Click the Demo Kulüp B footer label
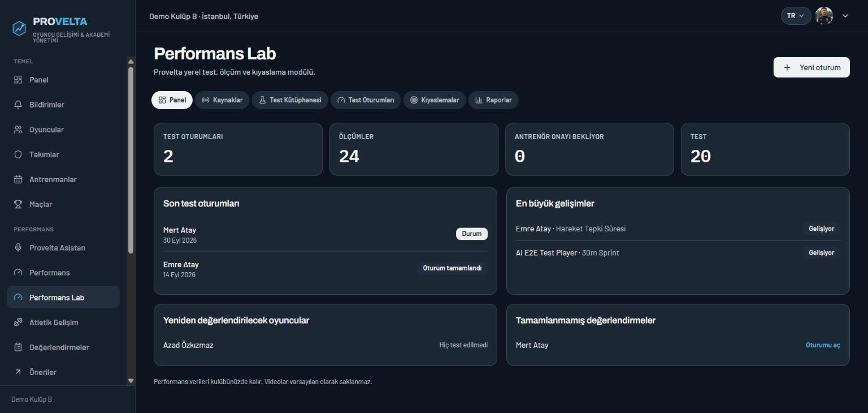The height and width of the screenshot is (413, 868). tap(32, 399)
